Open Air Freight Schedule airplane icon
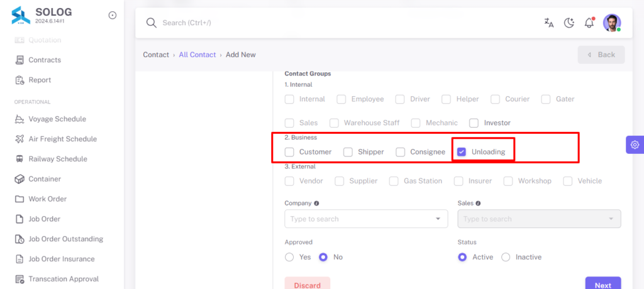644x289 pixels. point(19,139)
